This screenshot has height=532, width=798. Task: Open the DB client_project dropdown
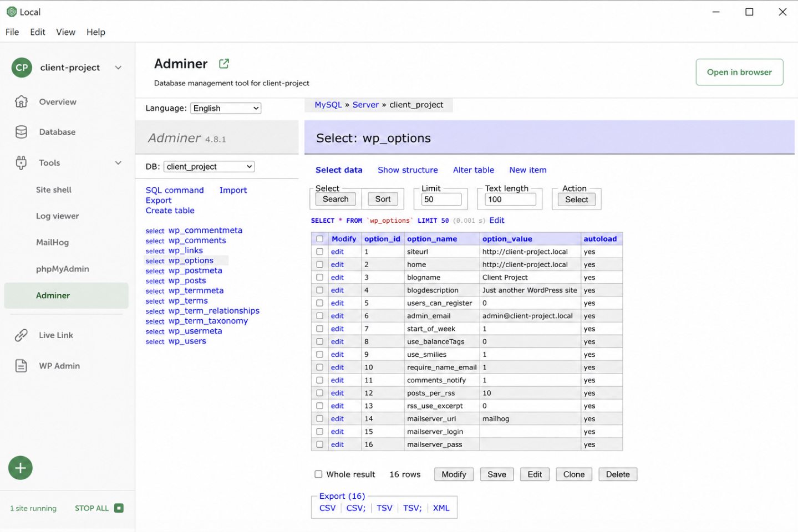point(209,166)
